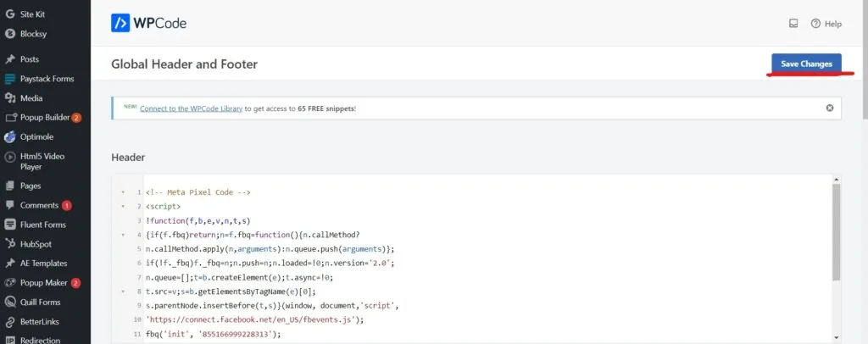
Task: Click the Popup Maker badge showing 2
Action: pos(75,283)
